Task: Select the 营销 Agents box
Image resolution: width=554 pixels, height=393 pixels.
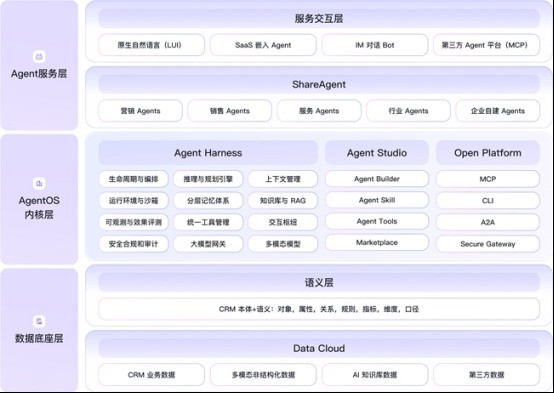Action: pyautogui.click(x=140, y=111)
